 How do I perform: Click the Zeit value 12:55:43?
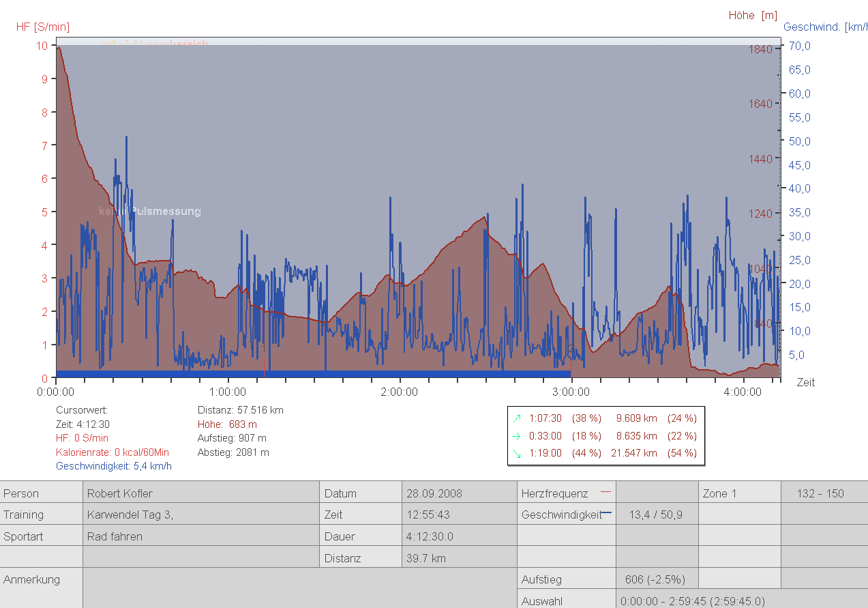(x=460, y=515)
